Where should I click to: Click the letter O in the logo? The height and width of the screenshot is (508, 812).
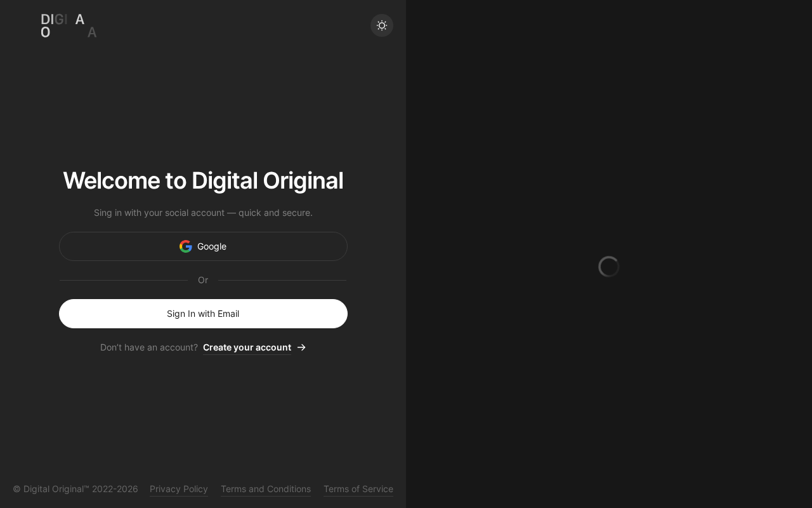45,32
